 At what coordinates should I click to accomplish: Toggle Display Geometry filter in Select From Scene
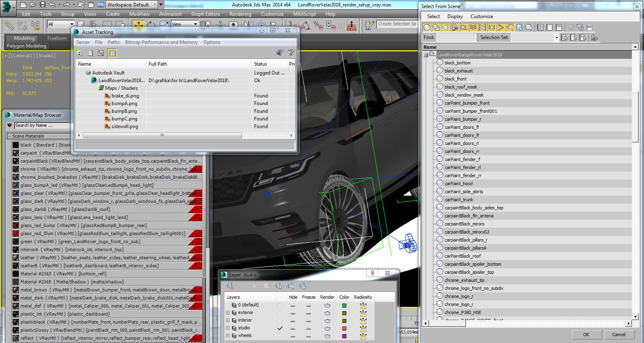point(427,27)
